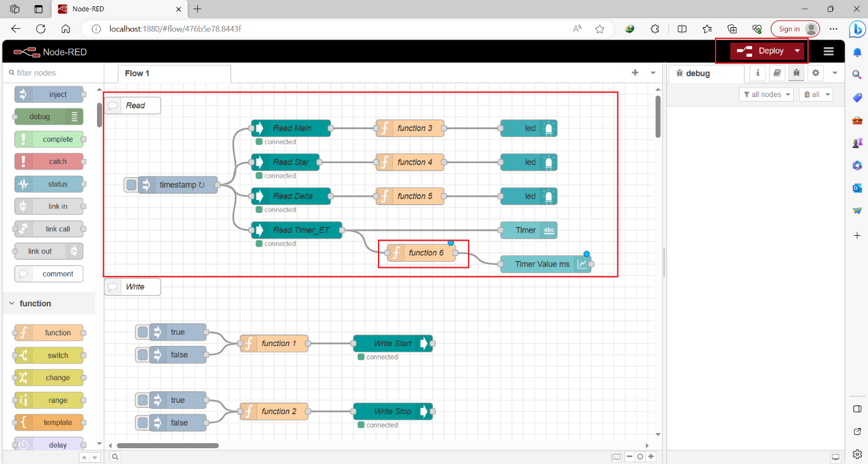The height and width of the screenshot is (464, 868).
Task: Open the navigator map icon at bottom right
Action: point(616,456)
